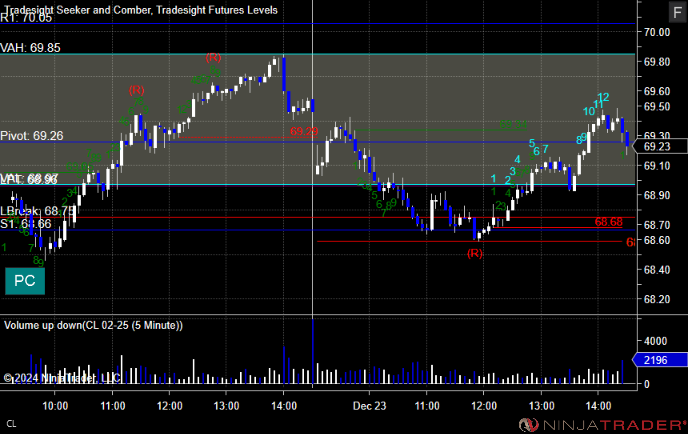Click the Volume up down(CL 02-25 (5 Minute)) label
Image resolution: width=688 pixels, height=434 pixels.
[x=93, y=325]
